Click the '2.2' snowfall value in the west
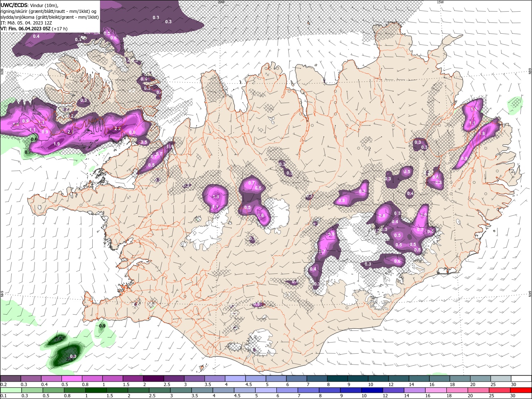532x399 pixels. coord(118,128)
